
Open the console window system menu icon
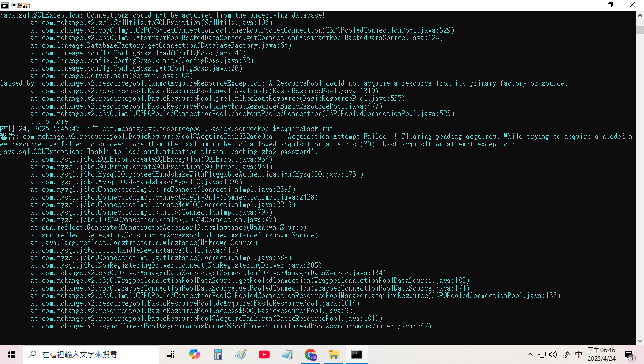click(4, 5)
